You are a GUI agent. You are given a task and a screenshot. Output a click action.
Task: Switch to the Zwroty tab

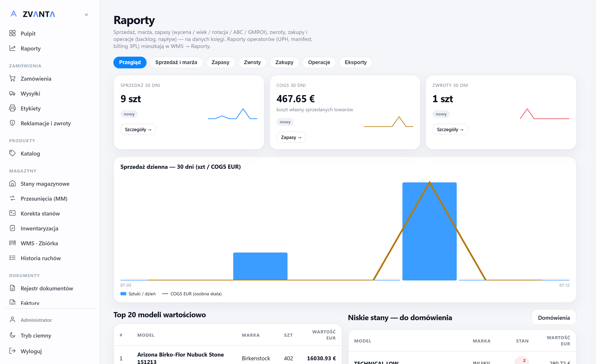[252, 62]
